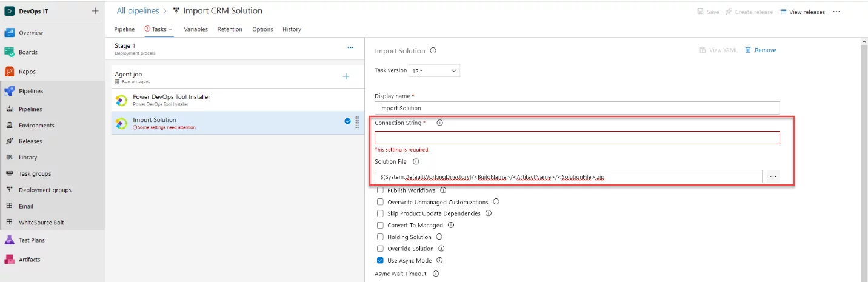Click the Save button
This screenshot has width=868, height=282.
pos(708,12)
